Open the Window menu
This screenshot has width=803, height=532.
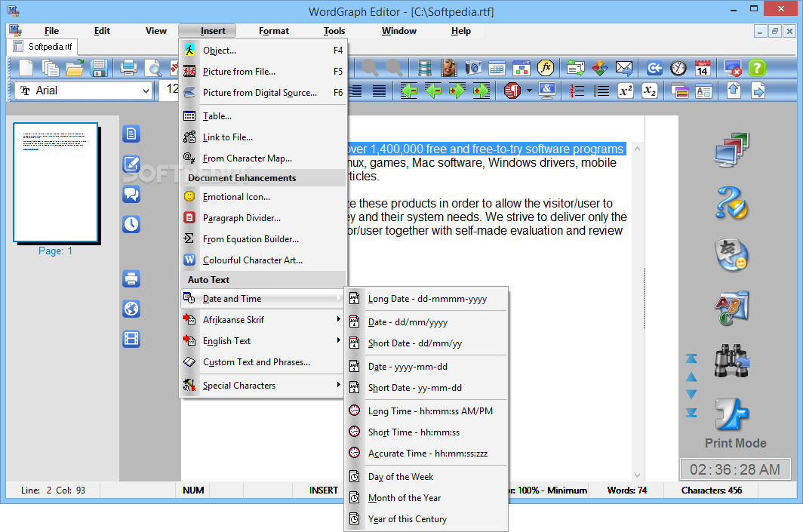click(x=399, y=31)
